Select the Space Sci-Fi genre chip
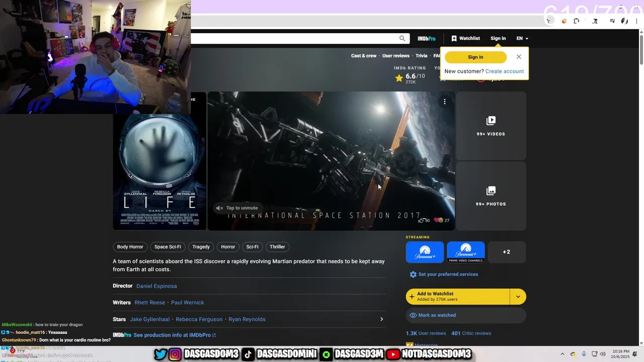This screenshot has height=362, width=644. click(x=168, y=247)
